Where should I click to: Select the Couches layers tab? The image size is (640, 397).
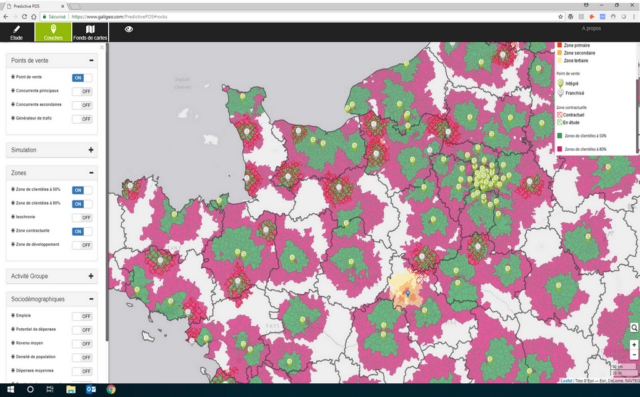pyautogui.click(x=53, y=32)
